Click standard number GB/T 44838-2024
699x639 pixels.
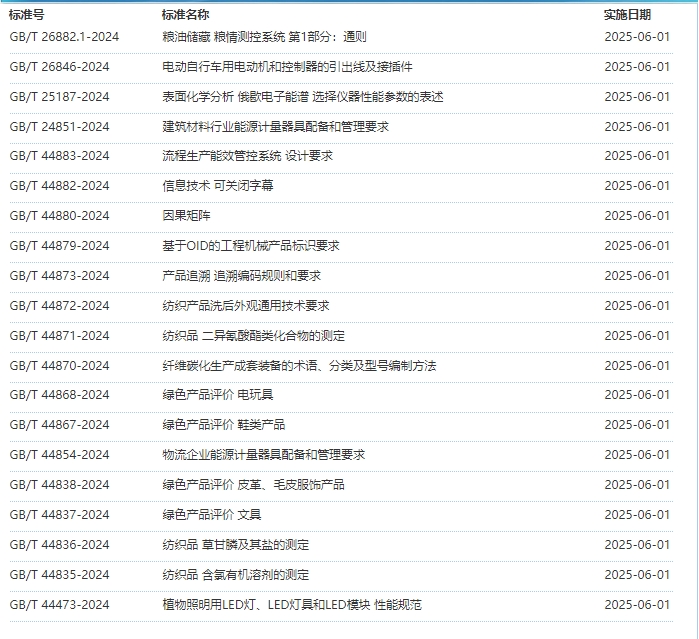59,485
